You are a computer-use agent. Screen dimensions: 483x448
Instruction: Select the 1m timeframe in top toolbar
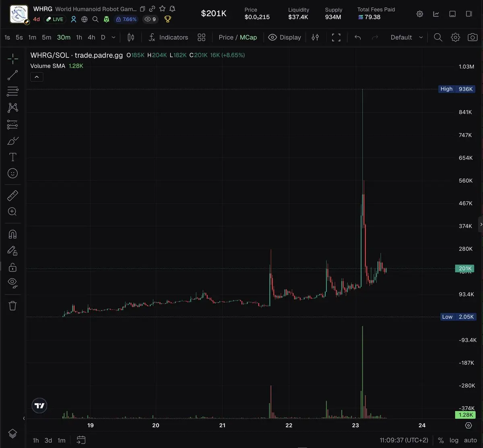(32, 37)
